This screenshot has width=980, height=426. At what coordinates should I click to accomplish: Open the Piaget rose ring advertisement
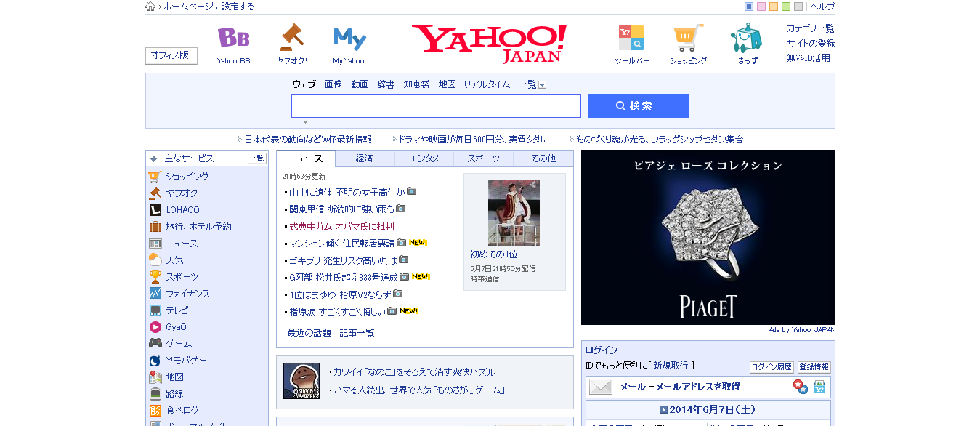708,238
